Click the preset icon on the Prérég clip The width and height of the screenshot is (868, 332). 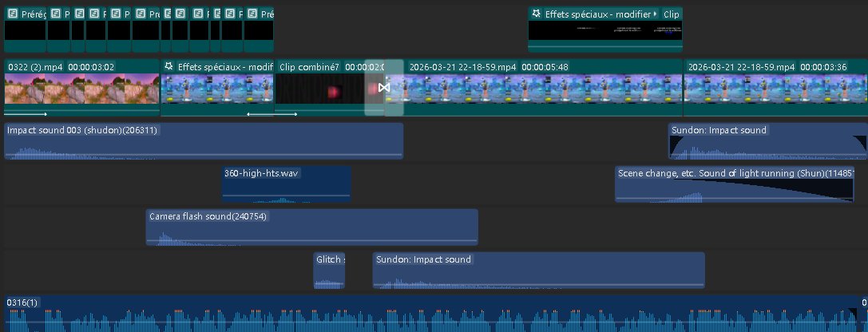[13, 14]
